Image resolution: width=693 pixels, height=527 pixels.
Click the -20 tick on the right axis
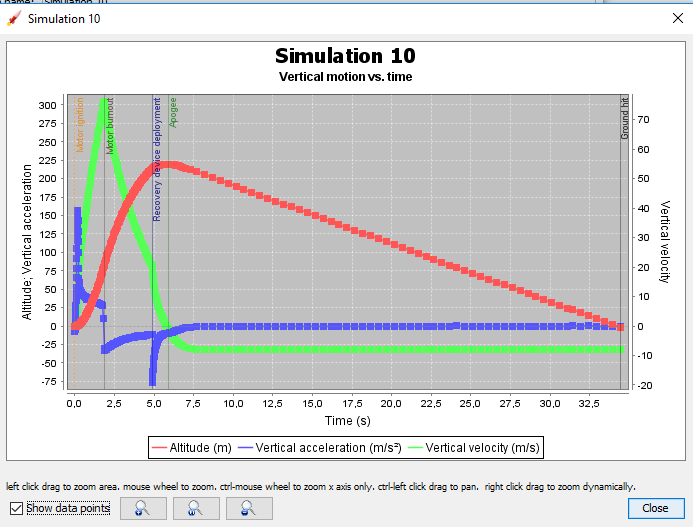645,386
